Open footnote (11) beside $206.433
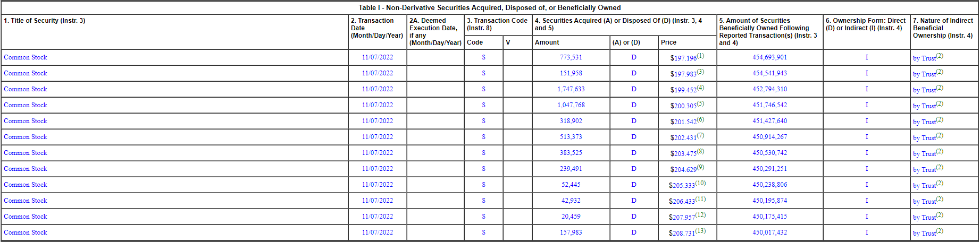Image resolution: width=980 pixels, height=242 pixels. [700, 199]
